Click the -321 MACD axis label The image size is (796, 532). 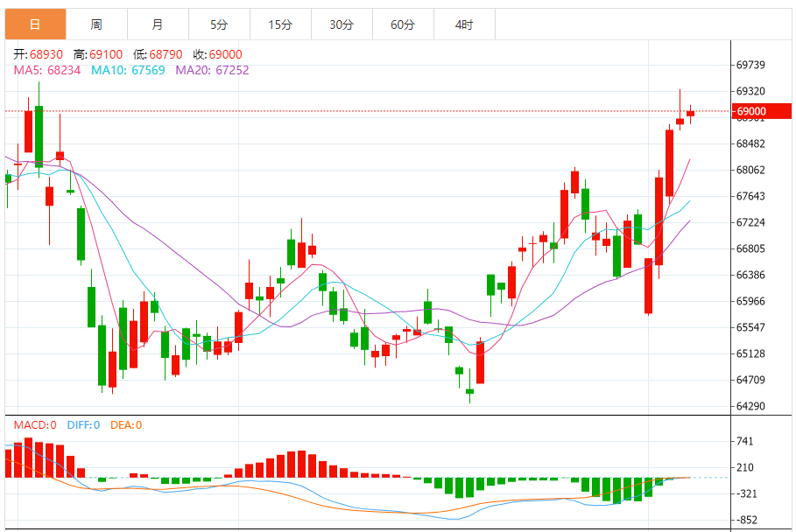[746, 494]
